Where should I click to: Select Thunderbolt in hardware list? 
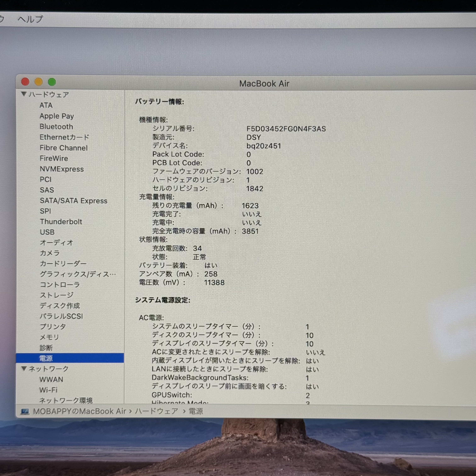61,221
